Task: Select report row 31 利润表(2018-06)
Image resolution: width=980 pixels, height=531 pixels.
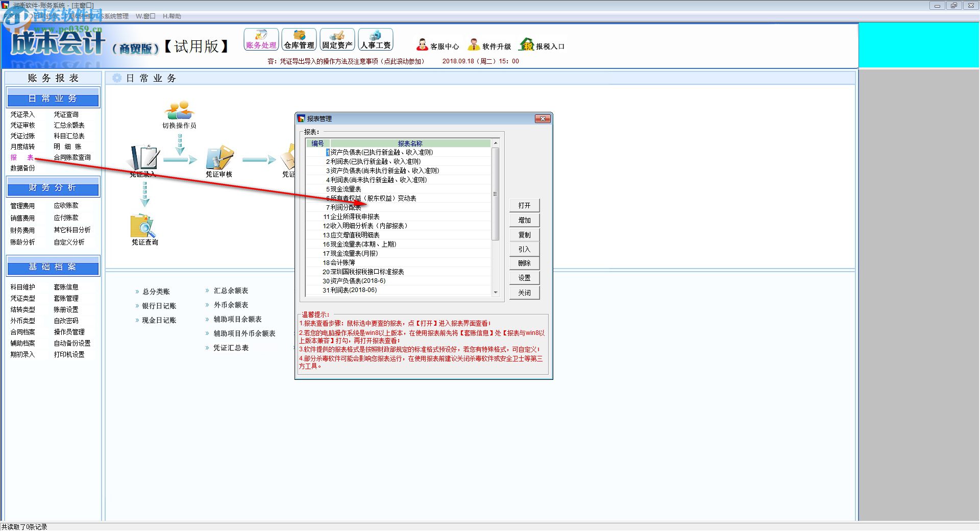Action: [398, 290]
